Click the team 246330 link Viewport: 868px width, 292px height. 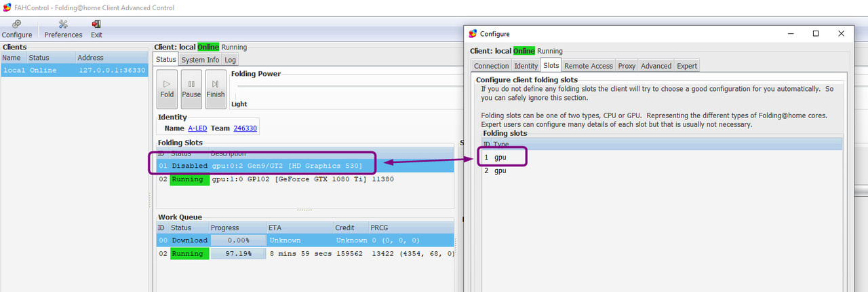tap(244, 128)
